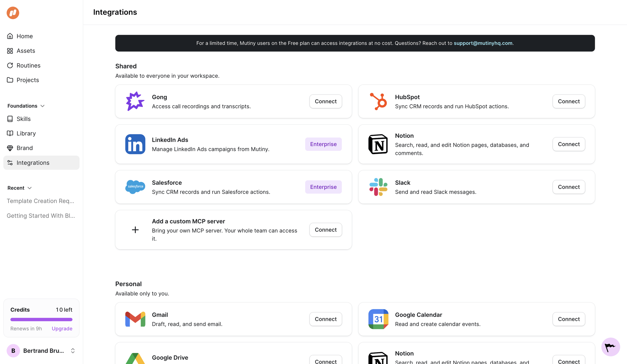Connect the HubSpot integration
Image resolution: width=627 pixels, height=364 pixels.
coord(568,101)
